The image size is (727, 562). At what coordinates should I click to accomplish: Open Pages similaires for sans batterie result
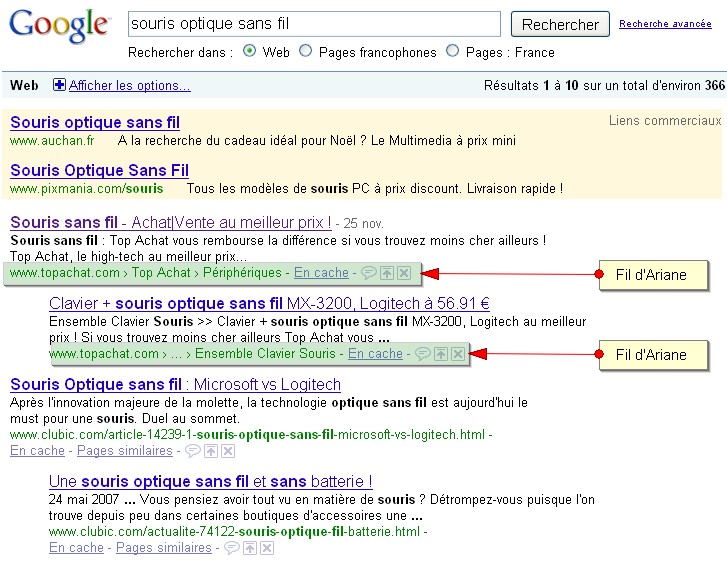[x=164, y=548]
